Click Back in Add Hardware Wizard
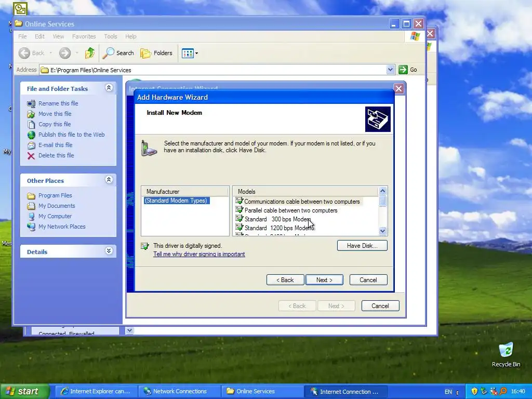Viewport: 532px width, 399px height. coord(285,280)
